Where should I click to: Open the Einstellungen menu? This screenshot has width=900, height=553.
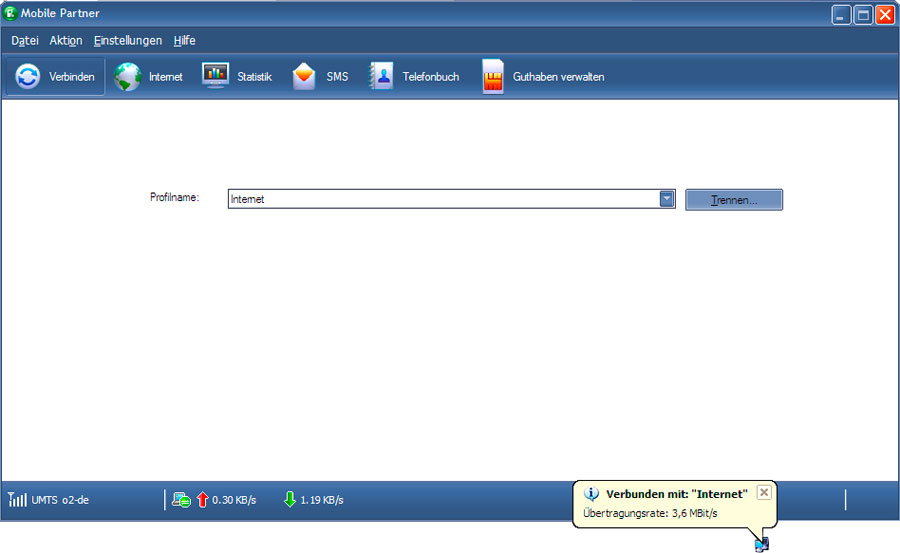[x=128, y=41]
